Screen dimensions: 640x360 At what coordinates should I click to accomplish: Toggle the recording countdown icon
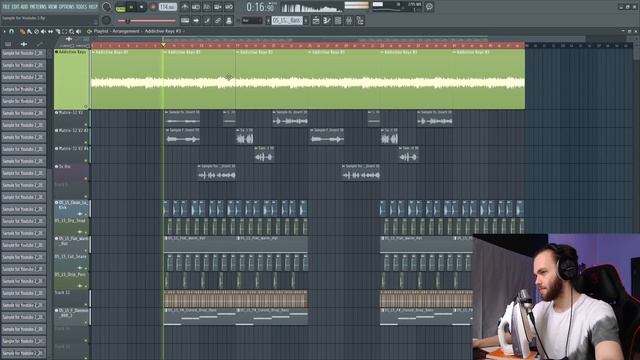coord(207,7)
